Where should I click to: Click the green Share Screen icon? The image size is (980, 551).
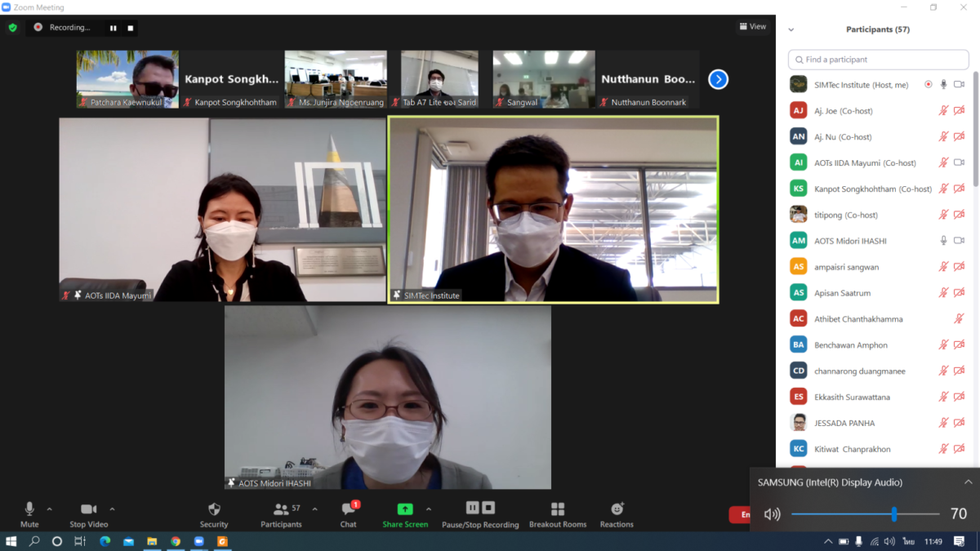pyautogui.click(x=404, y=509)
